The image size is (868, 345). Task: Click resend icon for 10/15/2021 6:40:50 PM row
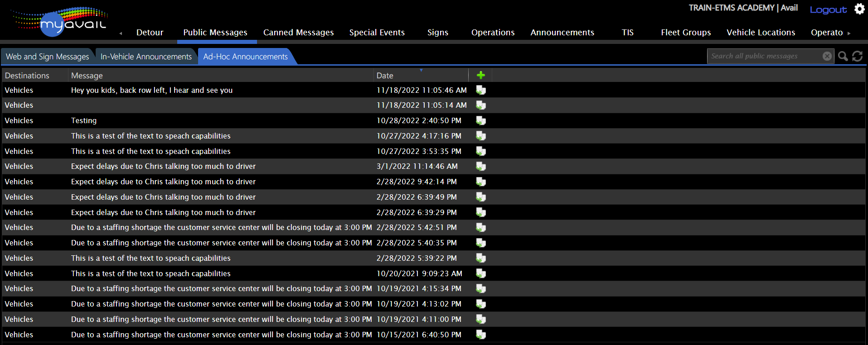[x=481, y=335]
